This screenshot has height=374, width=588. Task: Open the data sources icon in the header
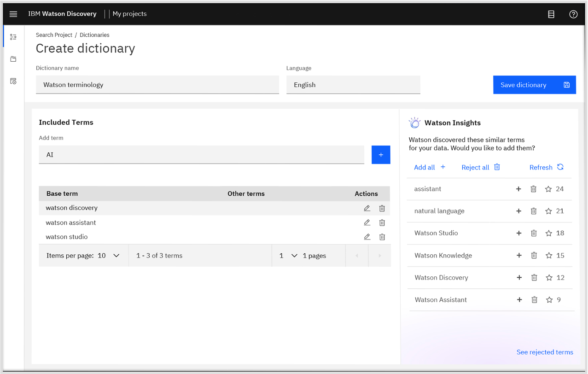(551, 14)
